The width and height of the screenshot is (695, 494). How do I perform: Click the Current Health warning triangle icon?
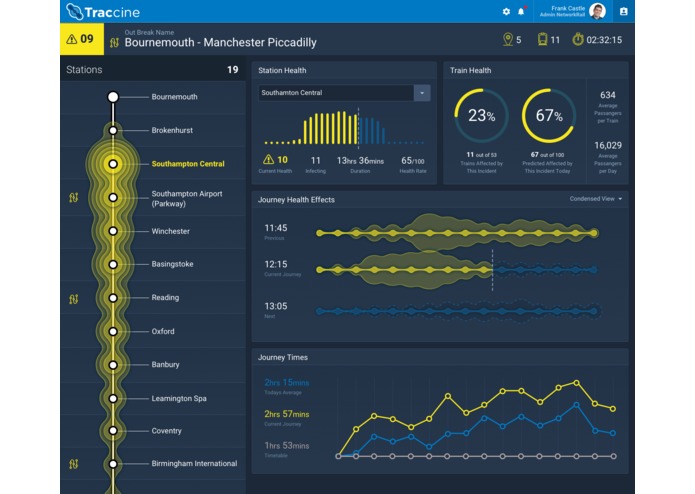[269, 159]
